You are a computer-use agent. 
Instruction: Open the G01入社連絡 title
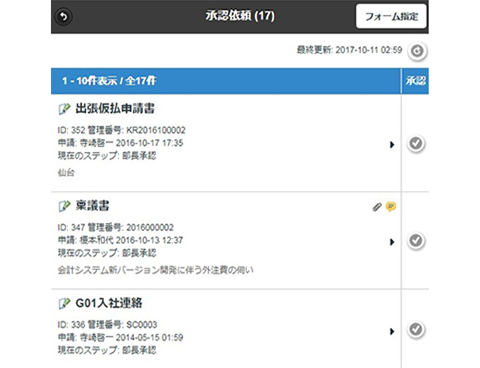tap(109, 303)
